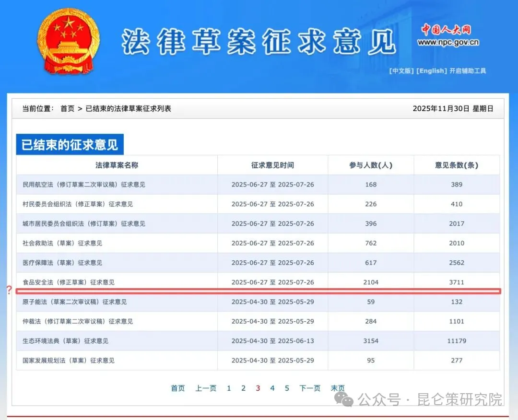Click the 中国人大网 site logo
The image size is (518, 420).
pyautogui.click(x=447, y=30)
